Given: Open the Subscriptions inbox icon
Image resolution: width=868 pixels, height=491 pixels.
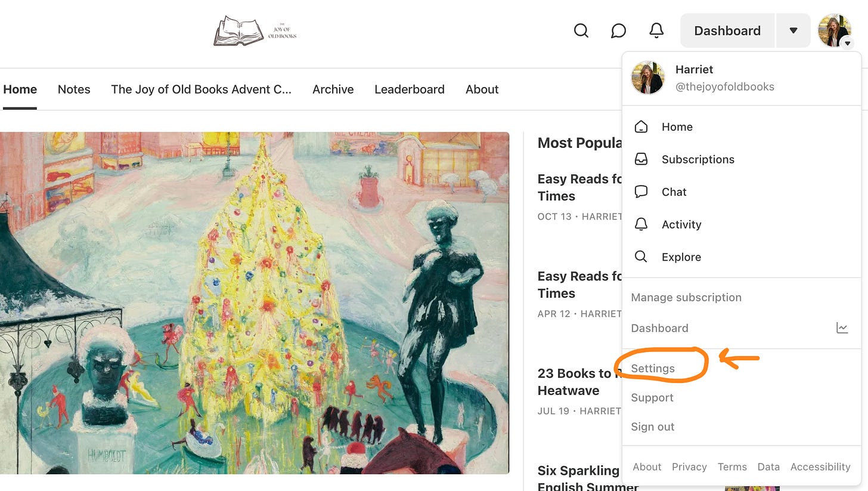Looking at the screenshot, I should tap(641, 159).
